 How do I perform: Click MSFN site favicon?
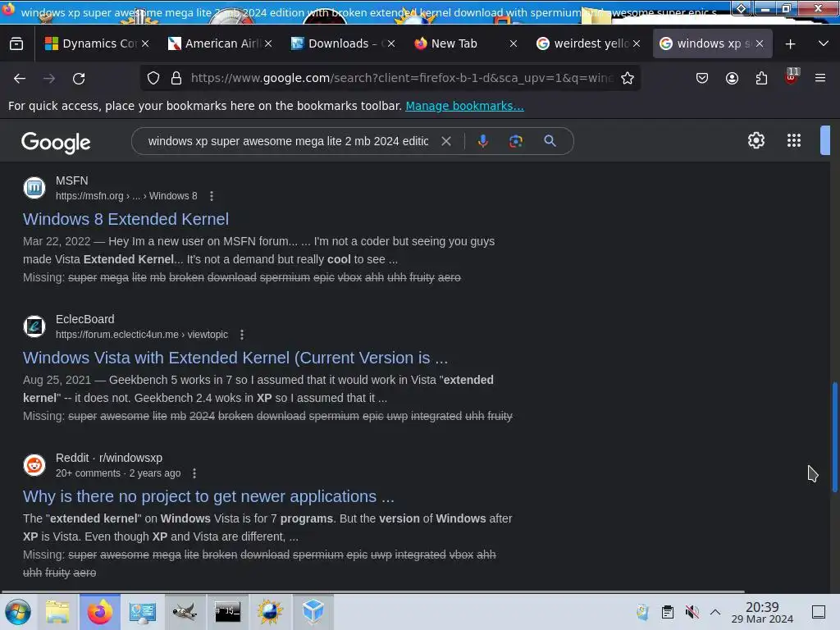point(34,188)
